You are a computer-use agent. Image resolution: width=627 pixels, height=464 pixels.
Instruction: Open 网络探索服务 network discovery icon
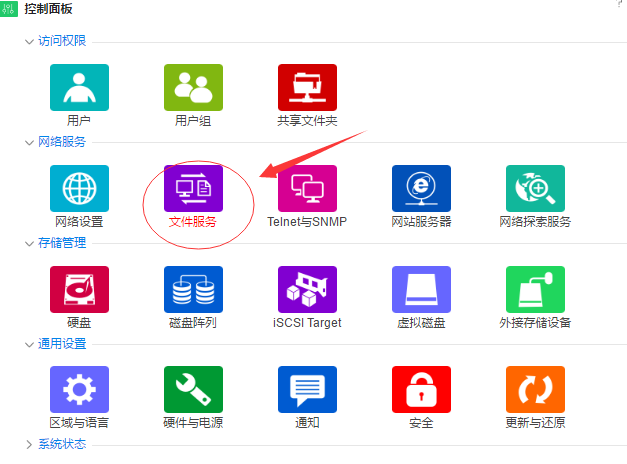coord(535,188)
